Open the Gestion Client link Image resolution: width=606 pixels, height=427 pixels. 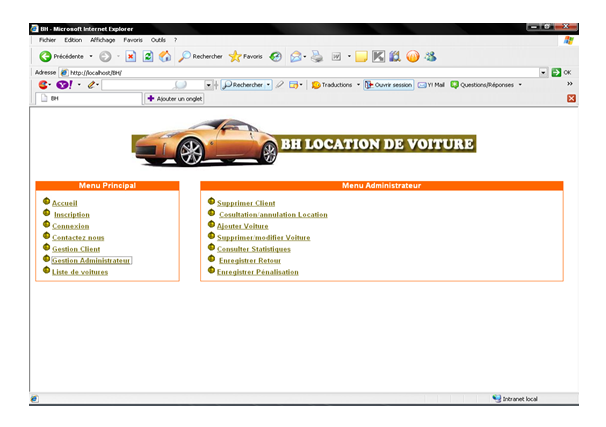[x=76, y=249]
